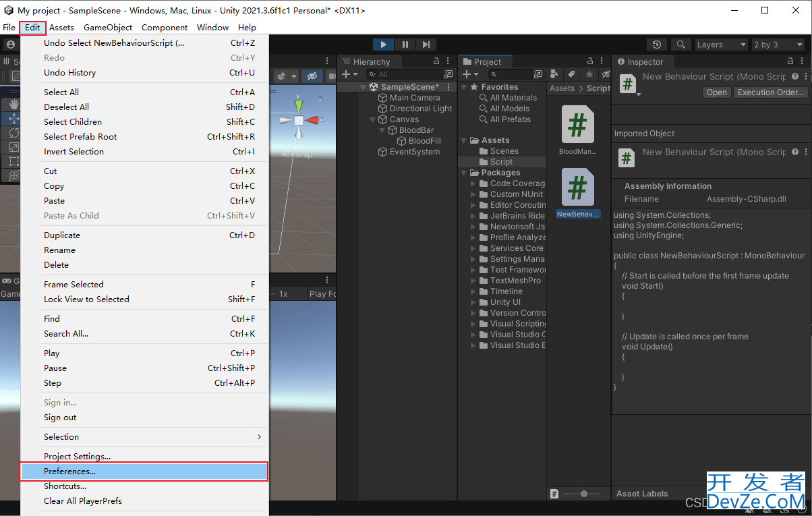The image size is (812, 516).
Task: Open the File menu
Action: point(9,28)
